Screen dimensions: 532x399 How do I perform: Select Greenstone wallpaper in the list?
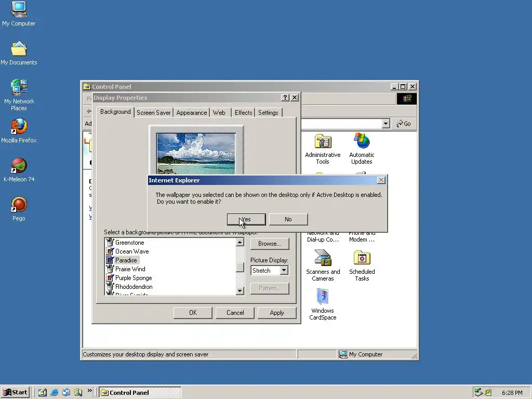click(129, 243)
